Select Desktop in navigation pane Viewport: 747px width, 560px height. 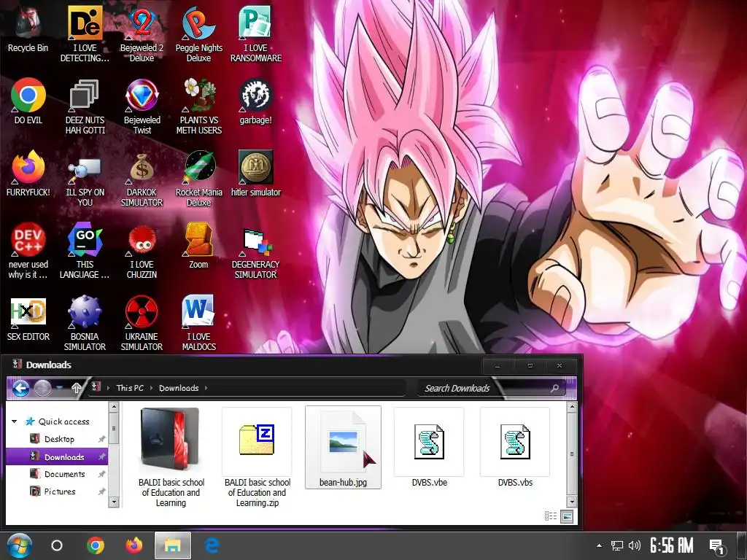[x=59, y=439]
